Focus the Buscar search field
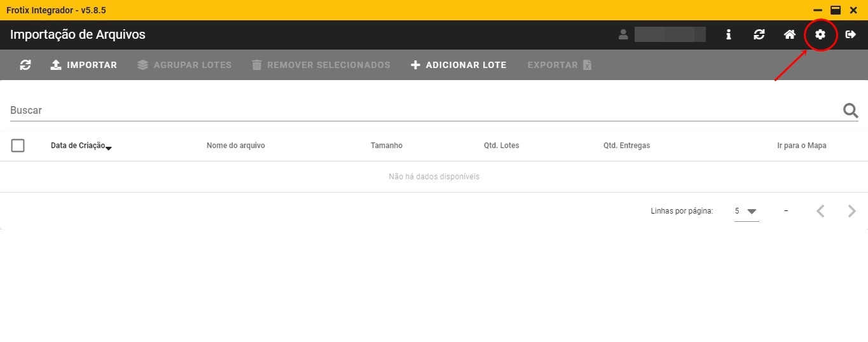The height and width of the screenshot is (342, 868). [425, 110]
